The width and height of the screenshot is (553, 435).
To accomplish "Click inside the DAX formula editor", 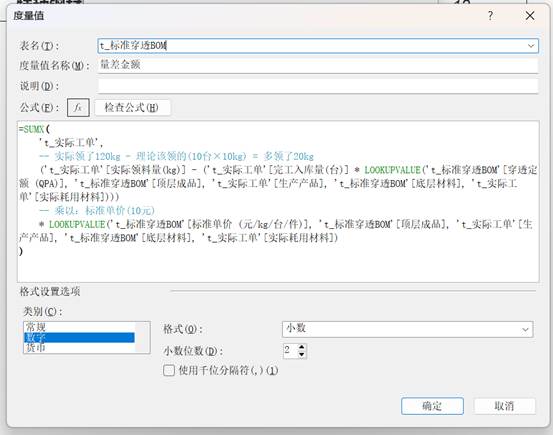I will pyautogui.click(x=278, y=201).
